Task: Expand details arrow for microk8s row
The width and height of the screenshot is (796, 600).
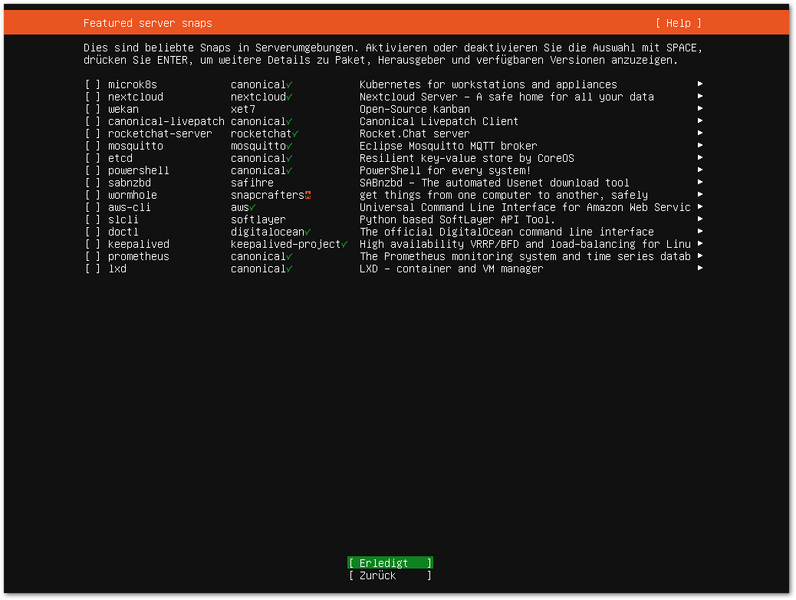Action: point(700,84)
